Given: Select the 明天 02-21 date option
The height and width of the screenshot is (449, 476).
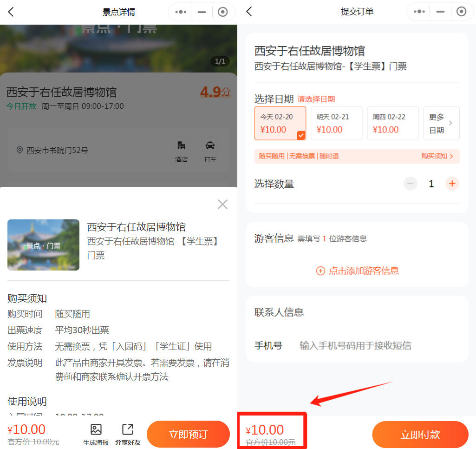Looking at the screenshot, I should [x=336, y=123].
